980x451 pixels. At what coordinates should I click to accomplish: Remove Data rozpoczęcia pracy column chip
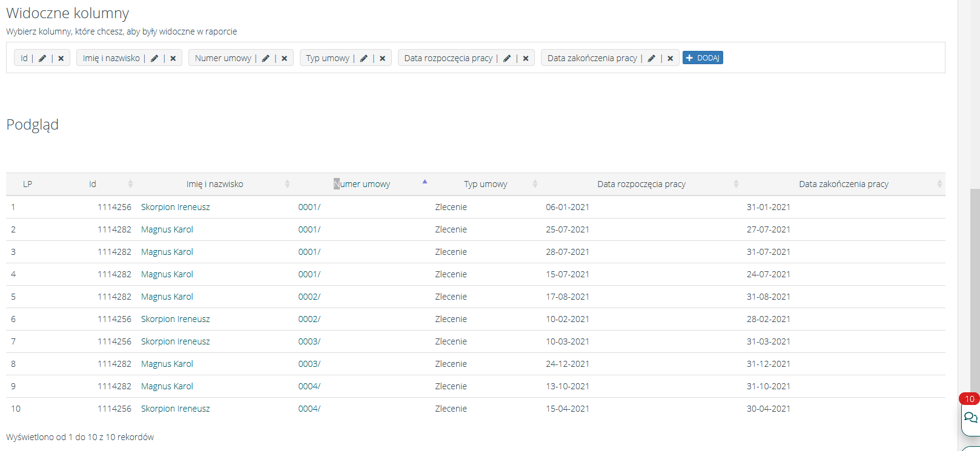pos(526,58)
